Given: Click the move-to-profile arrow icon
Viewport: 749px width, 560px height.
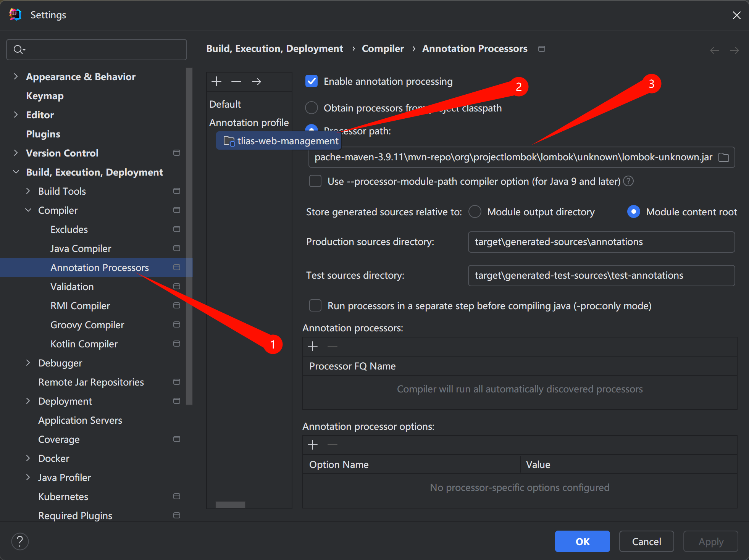Looking at the screenshot, I should (257, 81).
